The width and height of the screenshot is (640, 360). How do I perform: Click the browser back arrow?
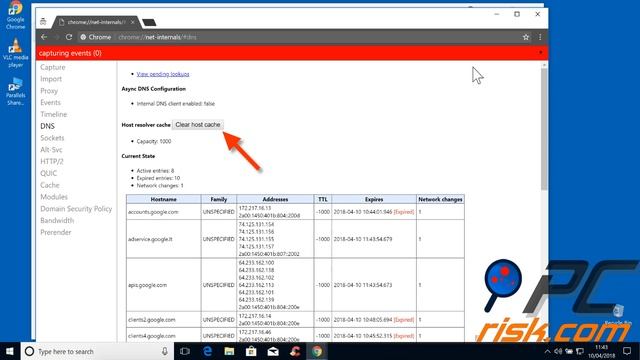click(44, 37)
